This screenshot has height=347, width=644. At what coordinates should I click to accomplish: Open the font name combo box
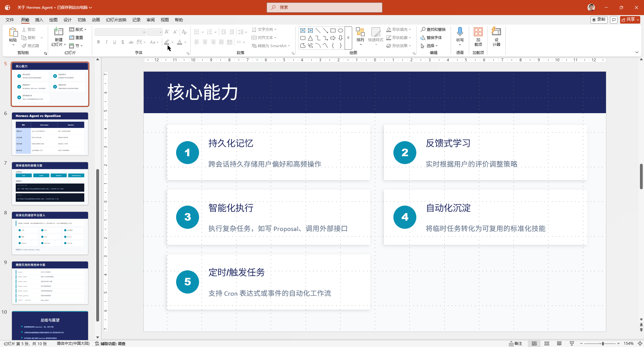tap(120, 32)
